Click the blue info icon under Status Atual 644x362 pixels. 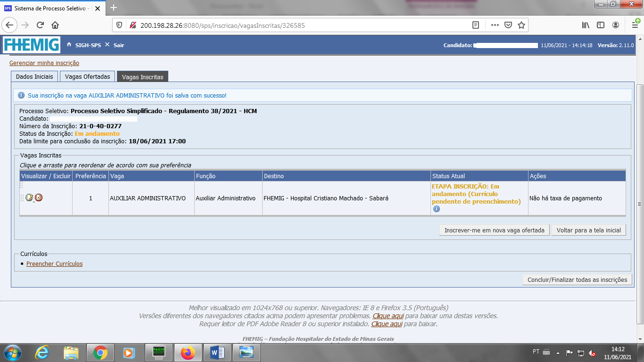coord(436,209)
